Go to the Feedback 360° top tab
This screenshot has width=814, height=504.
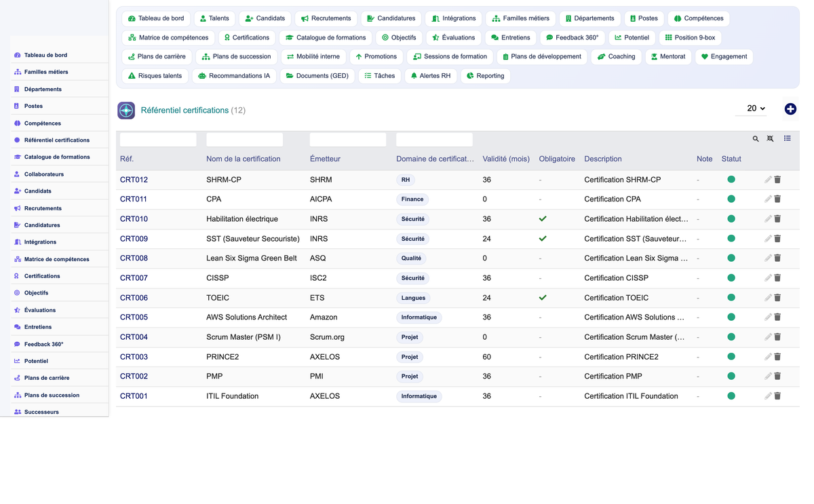point(572,37)
